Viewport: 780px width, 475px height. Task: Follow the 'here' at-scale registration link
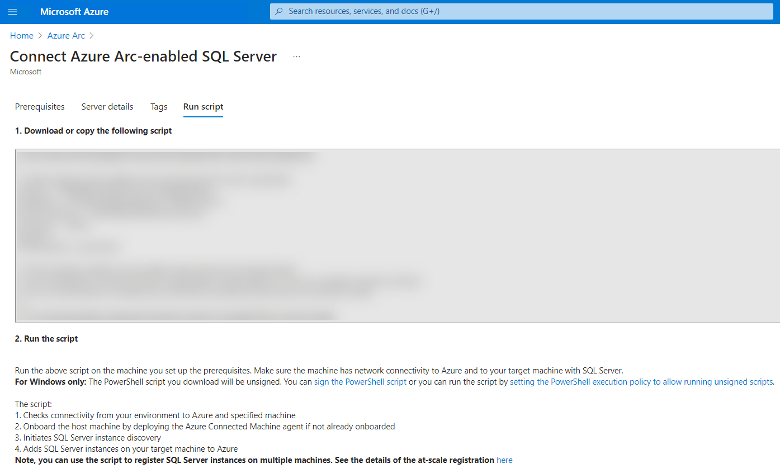504,460
